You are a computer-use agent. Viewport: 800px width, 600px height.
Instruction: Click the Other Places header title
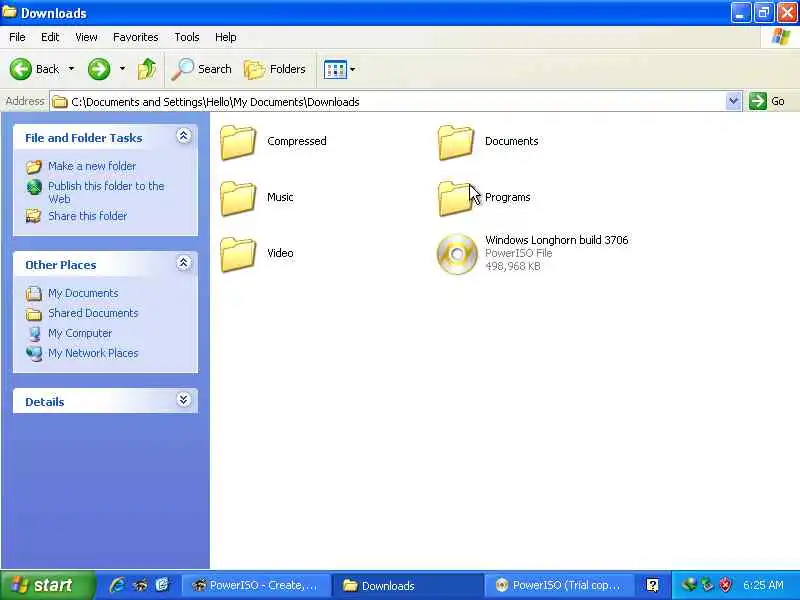(x=61, y=265)
